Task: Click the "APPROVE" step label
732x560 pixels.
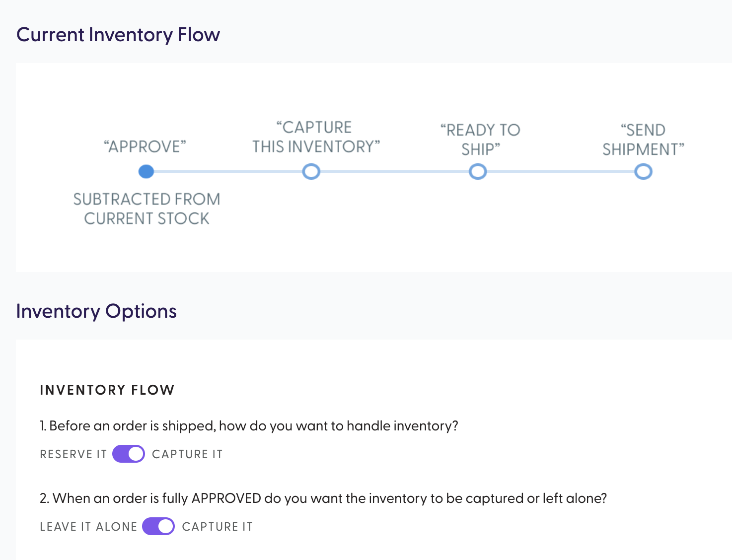Action: 145,147
